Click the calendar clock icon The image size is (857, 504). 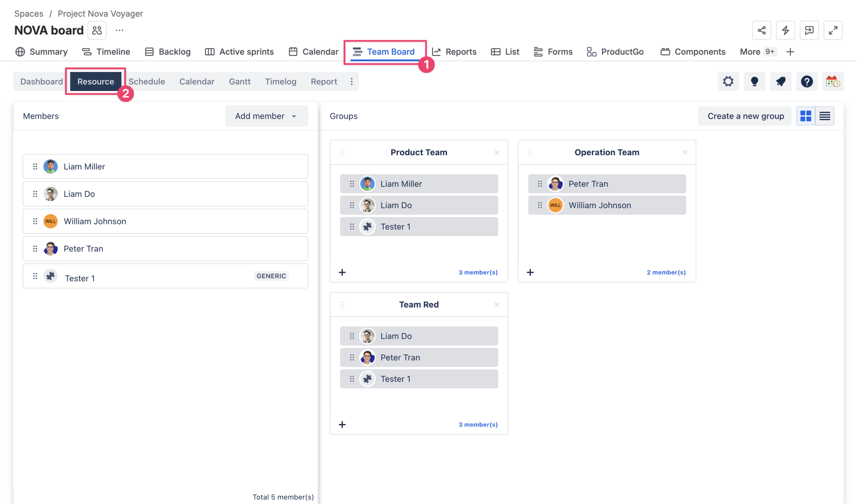click(833, 82)
